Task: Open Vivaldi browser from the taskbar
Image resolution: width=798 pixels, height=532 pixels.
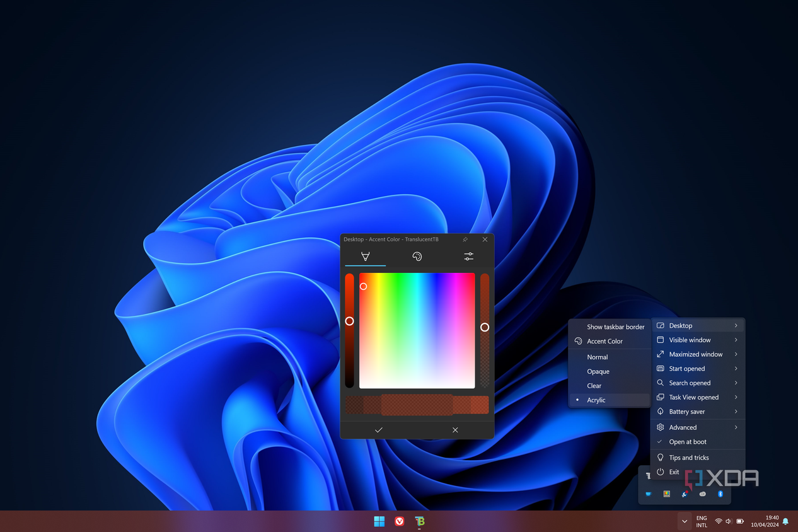Action: click(400, 521)
